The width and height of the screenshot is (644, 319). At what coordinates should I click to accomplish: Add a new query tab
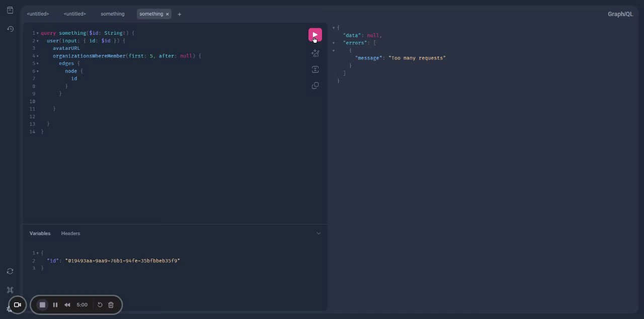pos(179,14)
